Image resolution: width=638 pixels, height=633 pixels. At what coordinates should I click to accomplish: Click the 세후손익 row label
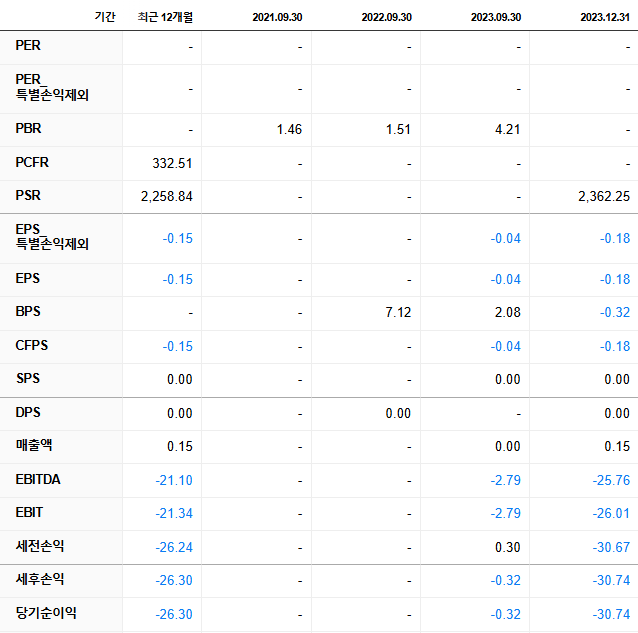tap(40, 579)
